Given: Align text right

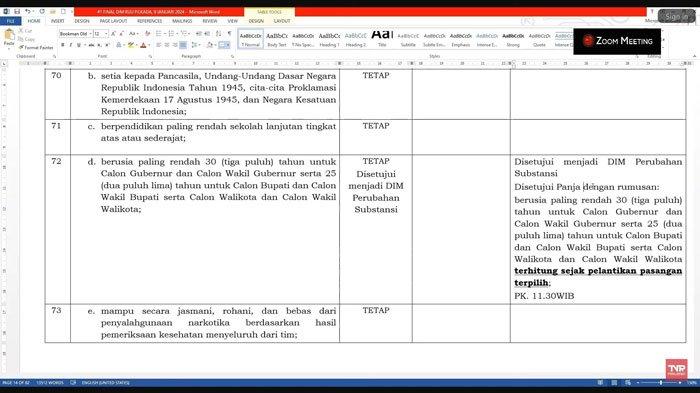Looking at the screenshot, I should pos(175,45).
